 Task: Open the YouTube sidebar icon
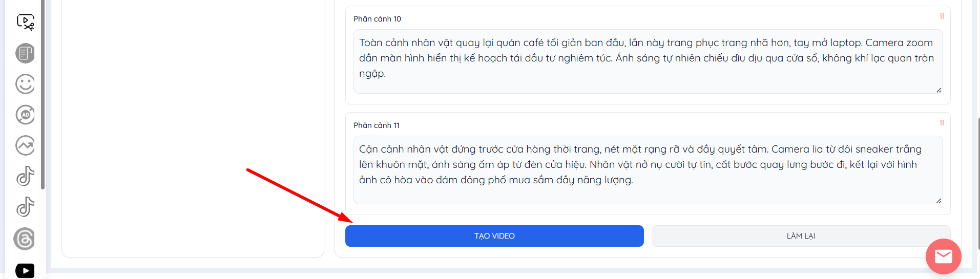point(25,270)
